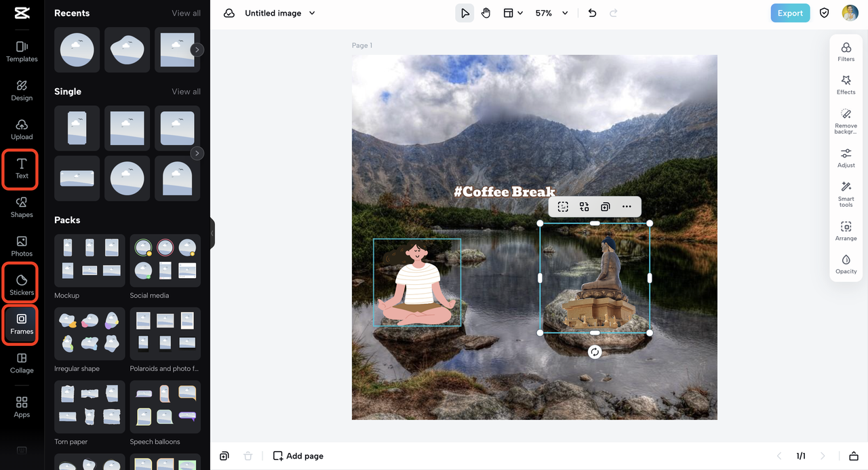Select the #Coffee Break text on canvas
Image resolution: width=868 pixels, height=470 pixels.
[505, 192]
